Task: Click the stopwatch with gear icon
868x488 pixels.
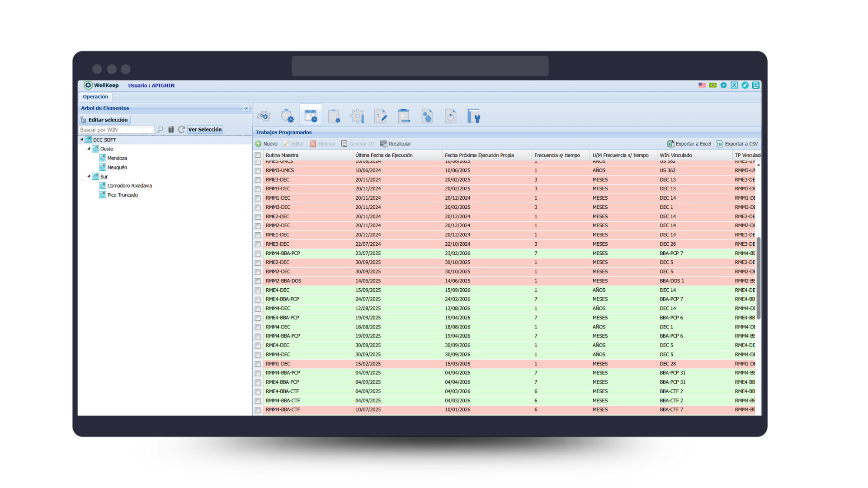Action: [287, 116]
